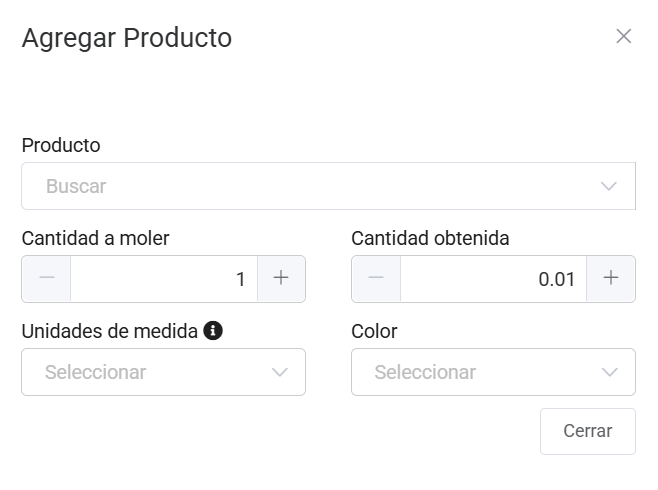Decrease Cantidad a moler with minus
This screenshot has width=658, height=490.
click(46, 279)
